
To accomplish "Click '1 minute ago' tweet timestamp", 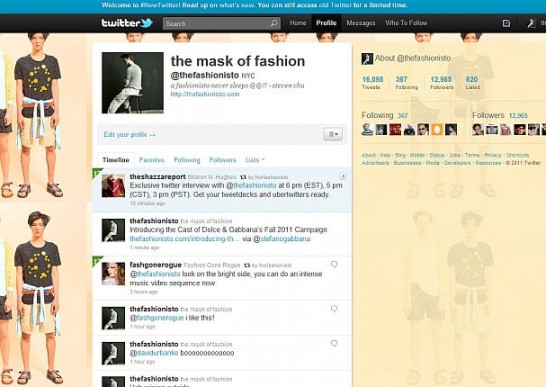I will click(145, 248).
